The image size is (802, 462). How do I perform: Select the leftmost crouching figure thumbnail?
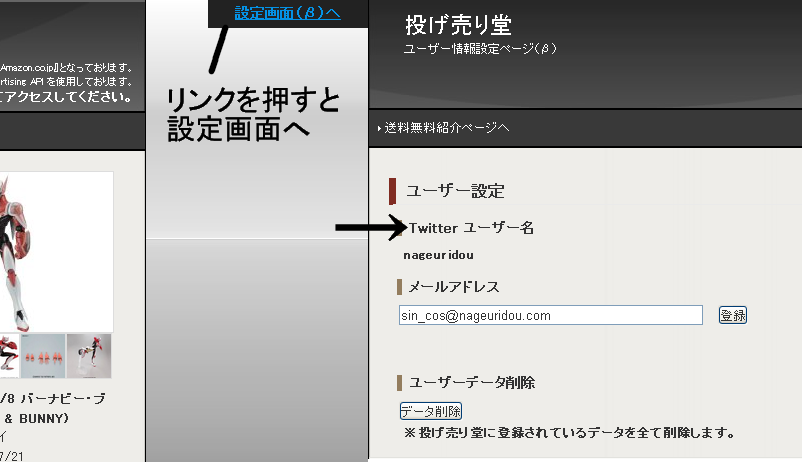pos(8,355)
